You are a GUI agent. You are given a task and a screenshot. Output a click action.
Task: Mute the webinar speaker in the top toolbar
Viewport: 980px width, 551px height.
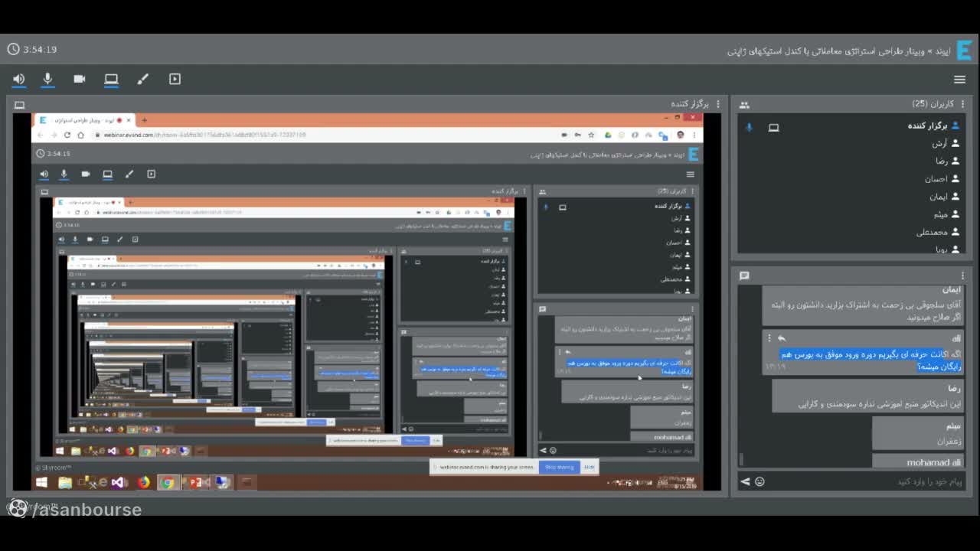[x=19, y=79]
